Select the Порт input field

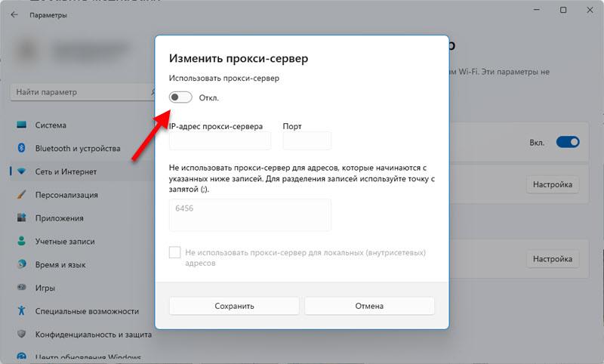[x=307, y=140]
